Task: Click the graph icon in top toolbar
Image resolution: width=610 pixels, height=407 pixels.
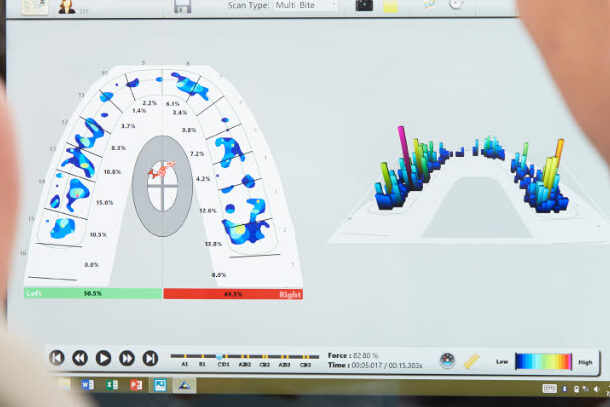Action: coord(429,5)
